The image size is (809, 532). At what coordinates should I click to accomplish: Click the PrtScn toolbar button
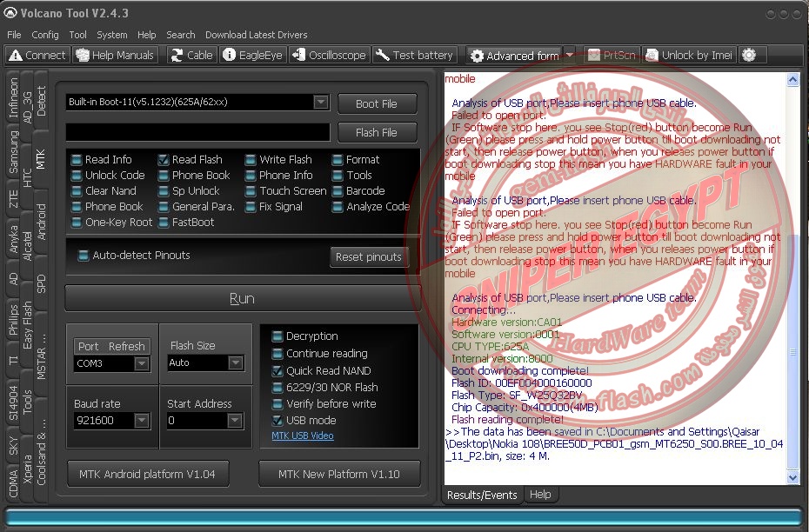[612, 55]
